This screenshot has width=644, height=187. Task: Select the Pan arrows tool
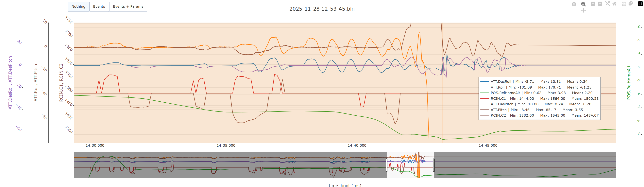583,10
